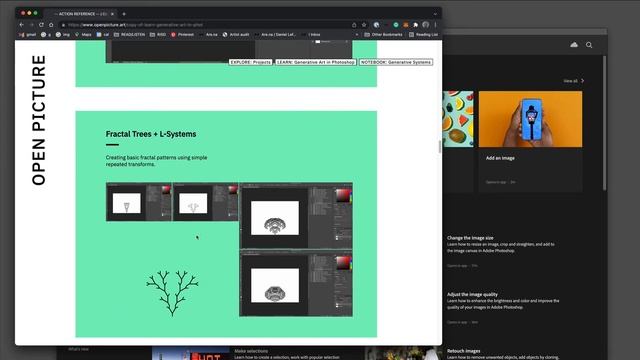Open the blue circular extension icon
640x360 pixels.
376,25
